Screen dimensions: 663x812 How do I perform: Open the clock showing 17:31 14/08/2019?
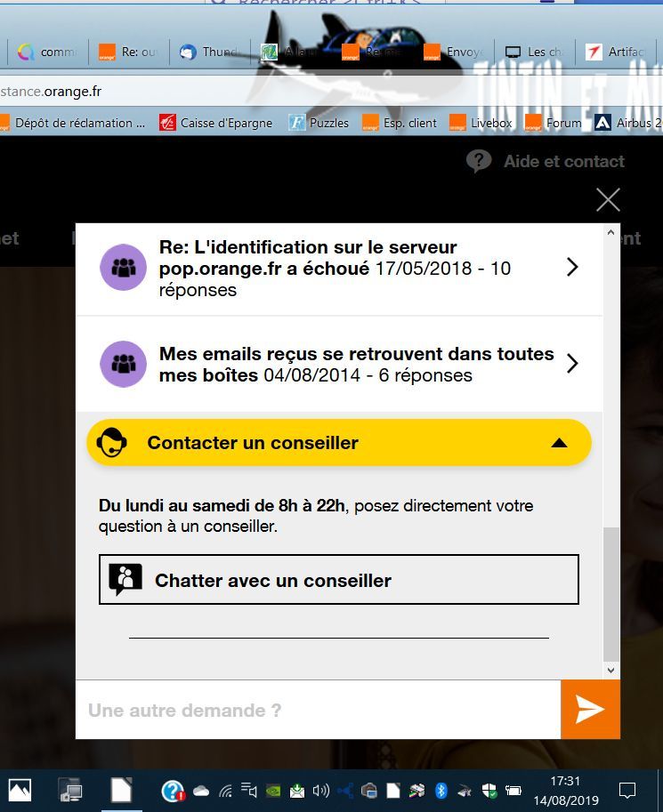pyautogui.click(x=565, y=791)
